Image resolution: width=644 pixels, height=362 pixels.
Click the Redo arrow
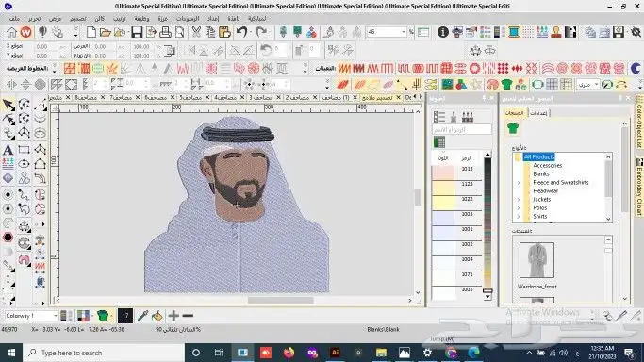coord(261,32)
